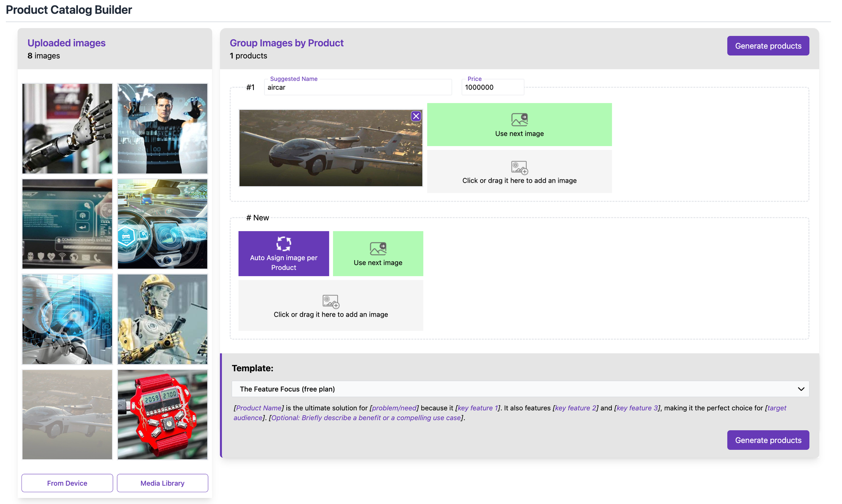842x504 pixels.
Task: Select robot with yellow hardhat thumbnail
Action: click(163, 319)
